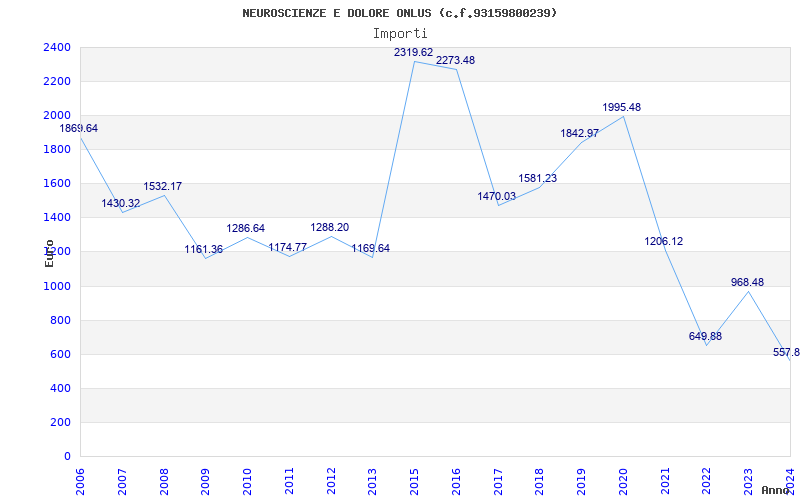Image resolution: width=800 pixels, height=500 pixels.
Task: Click the data label 1206.12
Action: tap(663, 242)
